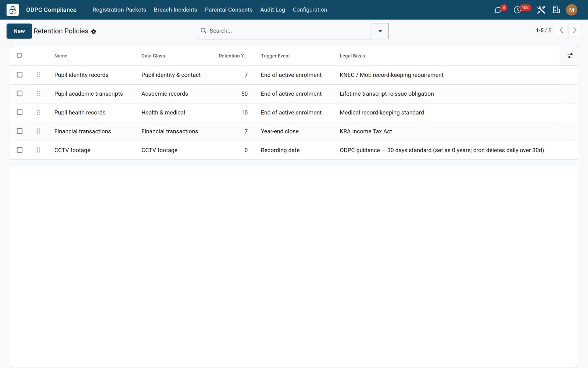Sort by the Name column header
This screenshot has height=368, width=588.
61,56
